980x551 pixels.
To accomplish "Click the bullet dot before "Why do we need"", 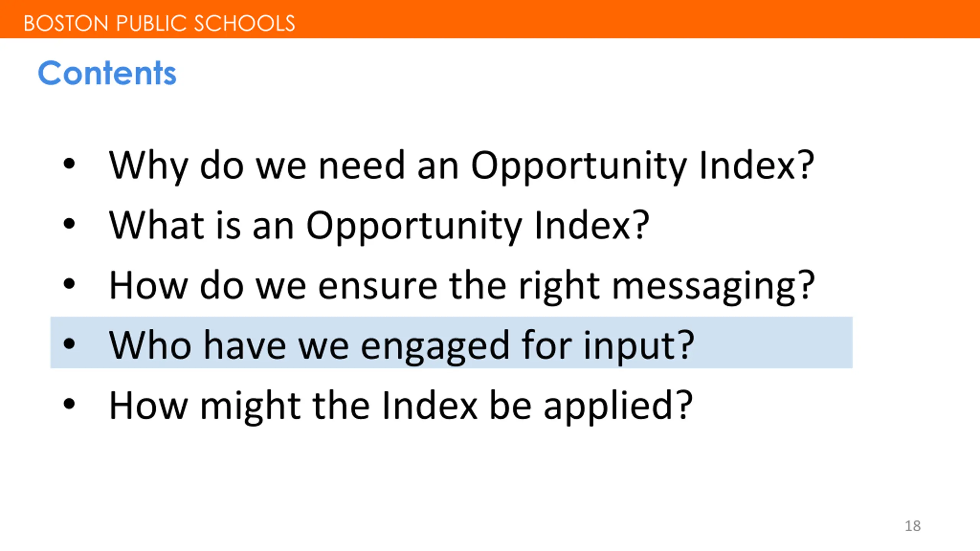I will (x=69, y=165).
